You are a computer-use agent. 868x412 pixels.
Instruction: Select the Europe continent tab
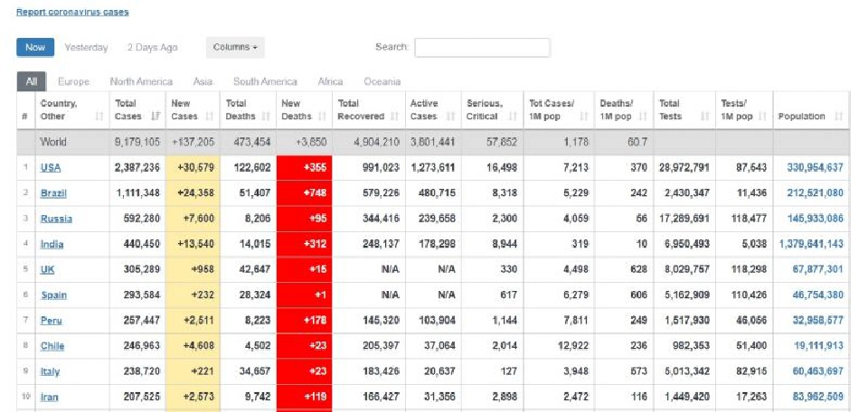point(74,82)
